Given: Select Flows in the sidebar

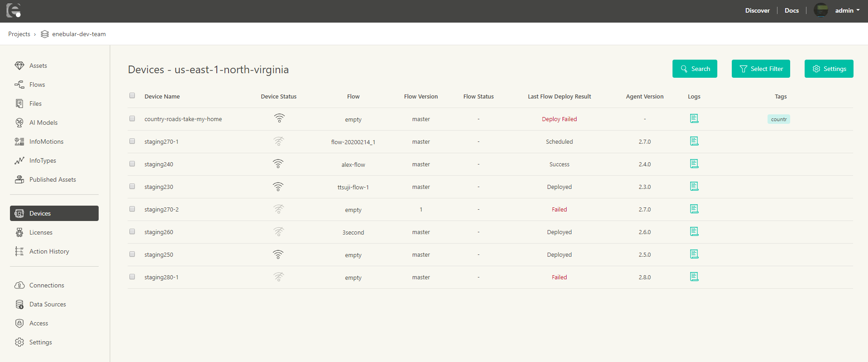Looking at the screenshot, I should [37, 85].
